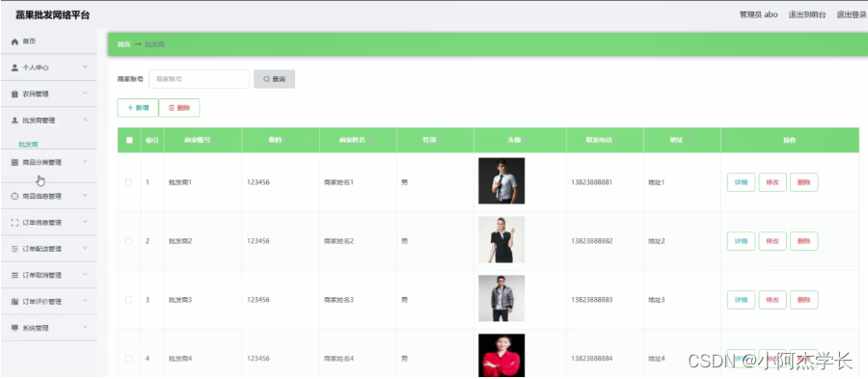
Task: Click 修改 on the 批发商3 row
Action: pos(773,300)
